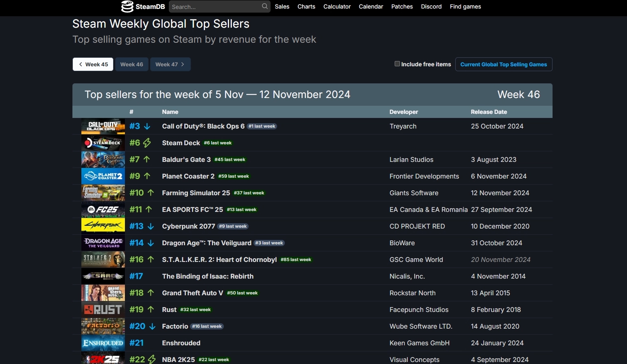Go to previous Week 45
This screenshot has width=627, height=364.
coord(93,64)
